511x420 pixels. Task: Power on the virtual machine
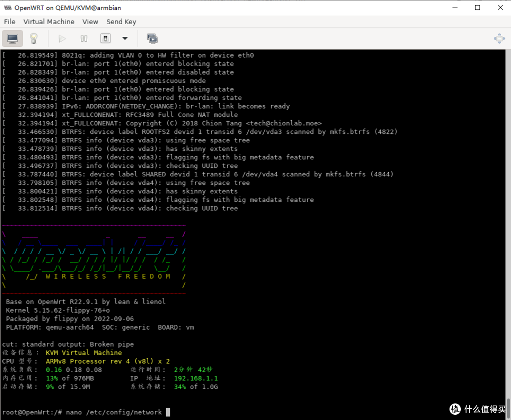[x=62, y=39]
